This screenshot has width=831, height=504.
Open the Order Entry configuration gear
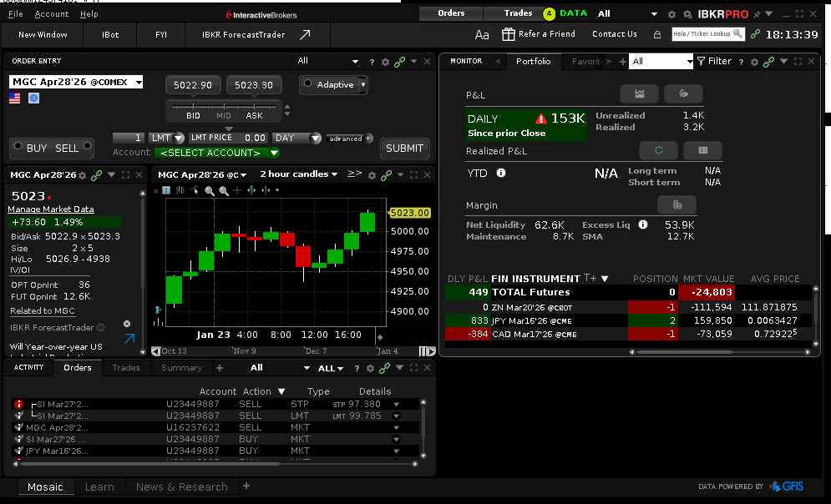(x=385, y=62)
